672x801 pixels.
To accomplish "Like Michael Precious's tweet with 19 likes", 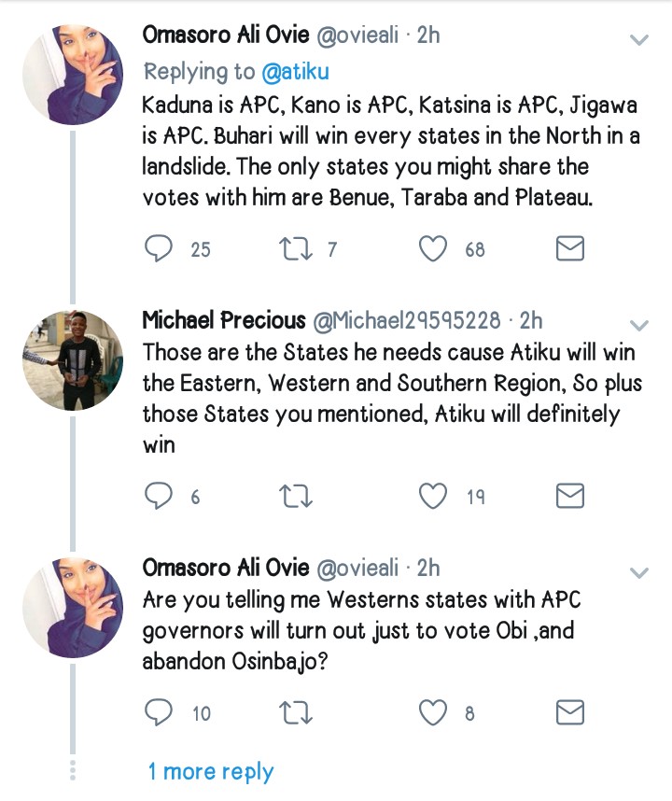I will coord(432,497).
